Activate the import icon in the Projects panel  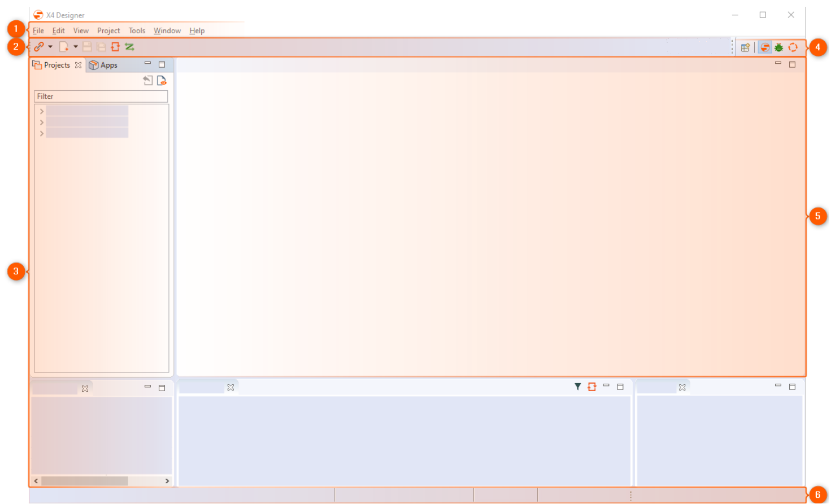pos(147,80)
